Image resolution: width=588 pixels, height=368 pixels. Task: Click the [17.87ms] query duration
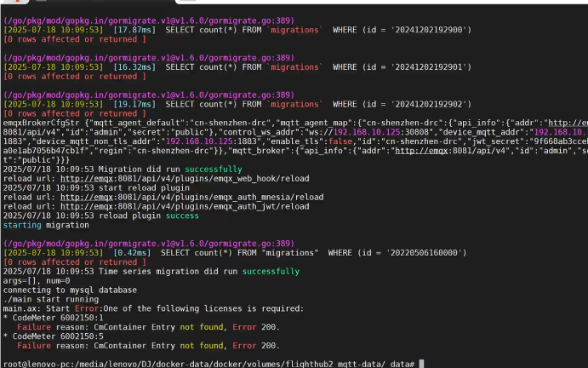134,30
